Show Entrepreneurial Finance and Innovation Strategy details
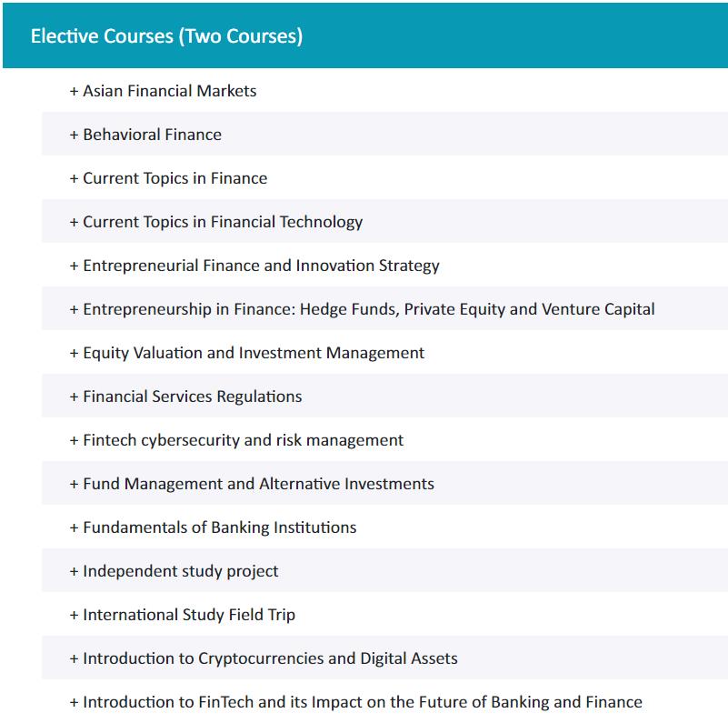Screen dimensions: 728x723 [x=261, y=266]
